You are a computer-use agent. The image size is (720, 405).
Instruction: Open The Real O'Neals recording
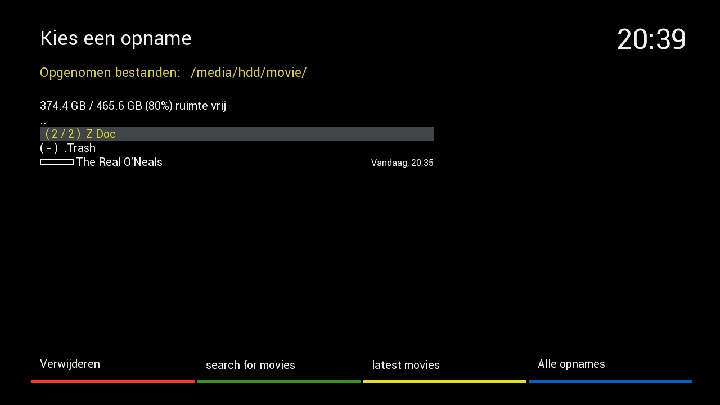tap(119, 162)
